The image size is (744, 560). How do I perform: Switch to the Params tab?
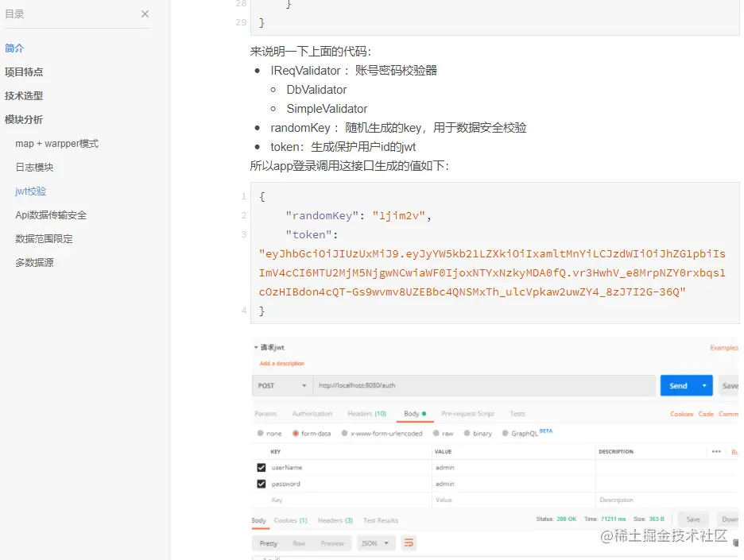pyautogui.click(x=265, y=414)
